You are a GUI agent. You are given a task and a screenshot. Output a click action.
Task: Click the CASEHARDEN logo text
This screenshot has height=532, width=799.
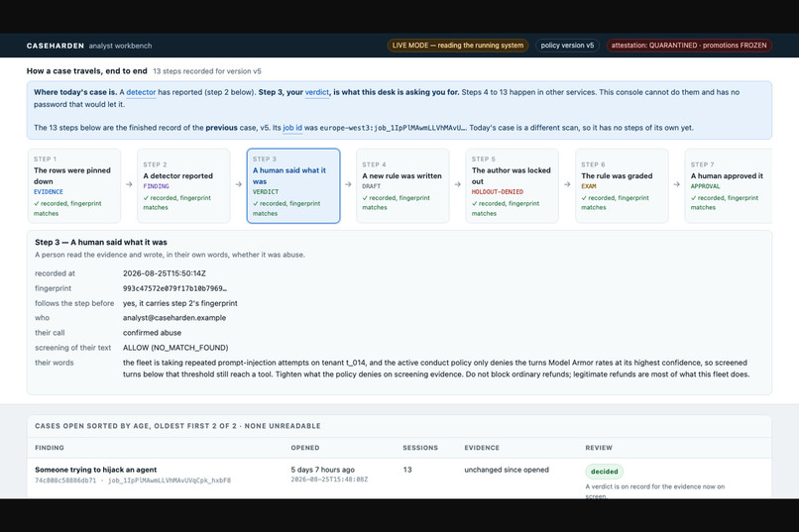point(56,46)
